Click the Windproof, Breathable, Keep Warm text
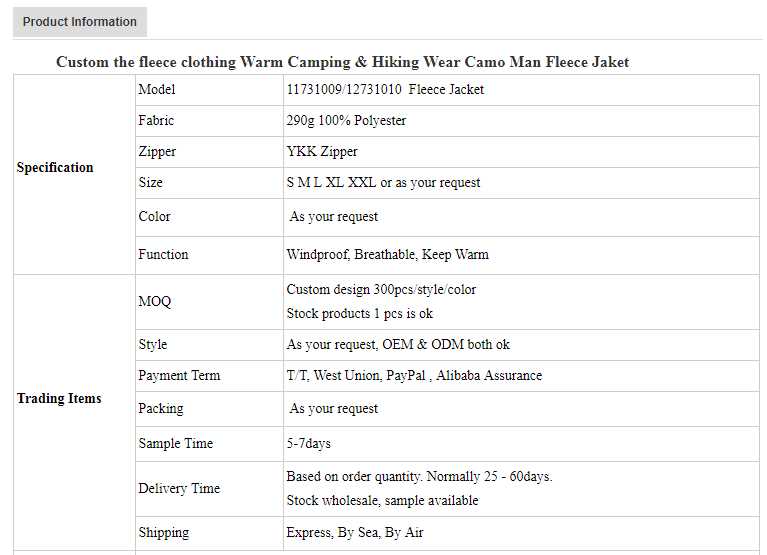The image size is (767, 555). [x=387, y=255]
